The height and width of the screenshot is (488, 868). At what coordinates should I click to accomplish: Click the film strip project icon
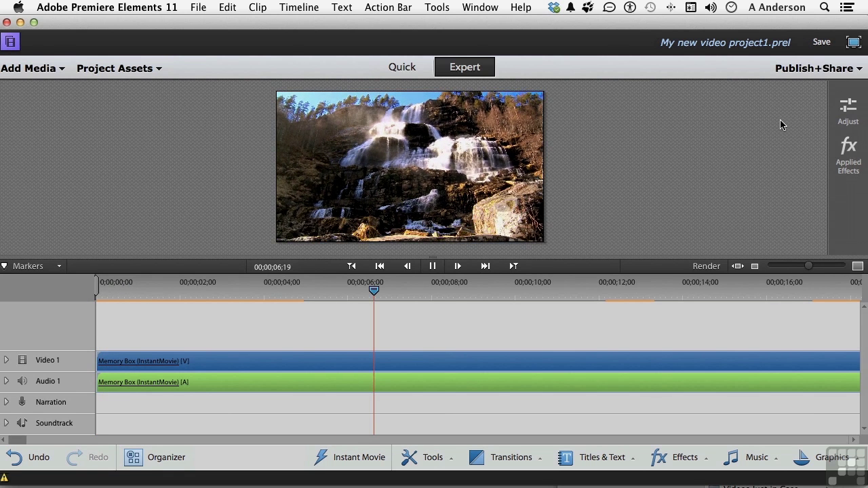10,42
